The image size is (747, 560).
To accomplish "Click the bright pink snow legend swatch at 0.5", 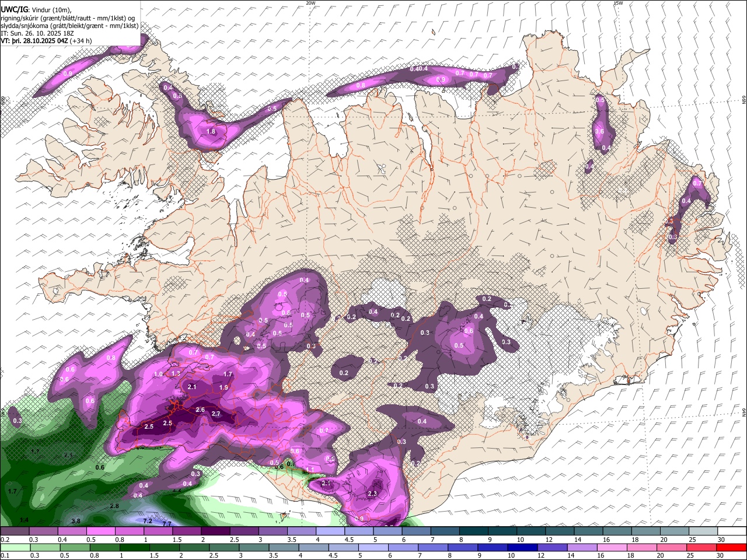I will [x=100, y=531].
